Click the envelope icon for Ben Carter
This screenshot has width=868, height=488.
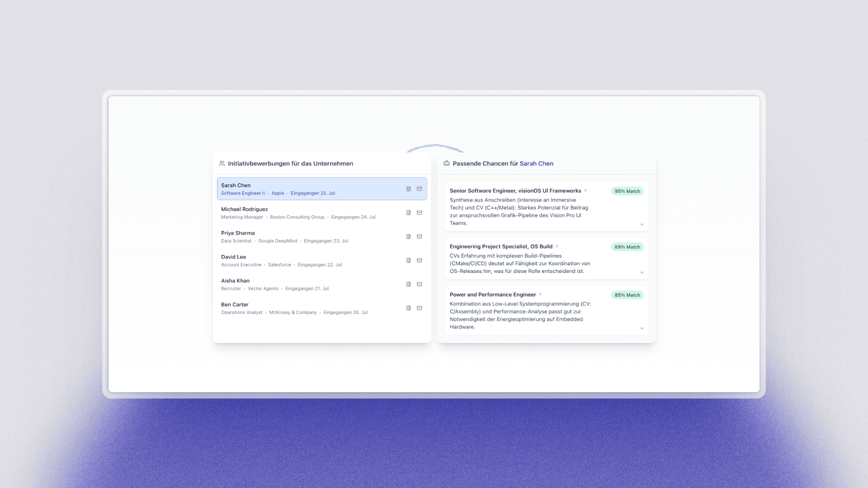click(419, 308)
